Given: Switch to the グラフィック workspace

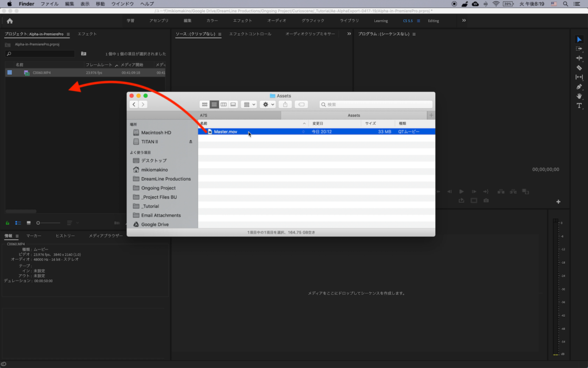Looking at the screenshot, I should click(x=313, y=21).
